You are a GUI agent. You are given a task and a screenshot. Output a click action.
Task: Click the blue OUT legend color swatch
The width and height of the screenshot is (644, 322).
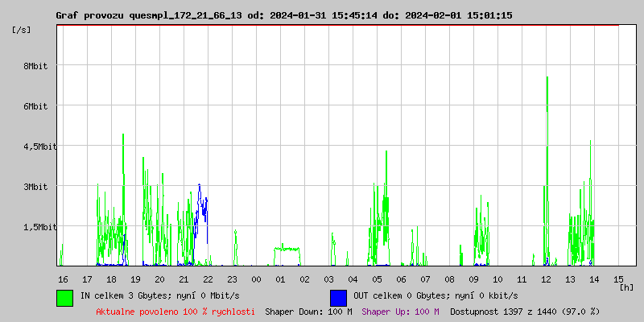point(338,297)
